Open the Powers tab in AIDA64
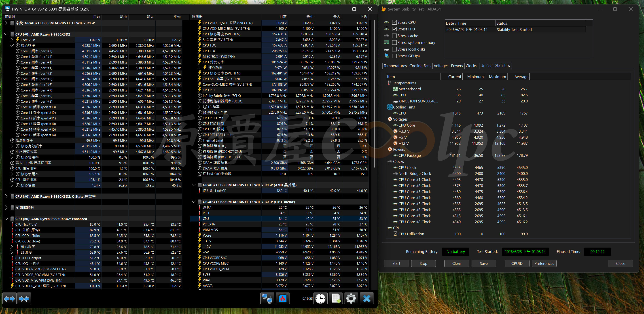644x314 pixels. [x=457, y=66]
